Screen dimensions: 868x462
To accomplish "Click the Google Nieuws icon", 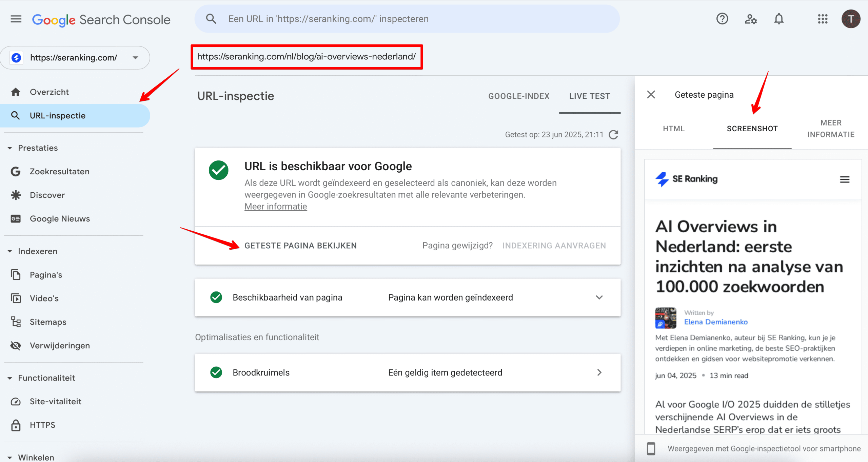I will pos(16,219).
